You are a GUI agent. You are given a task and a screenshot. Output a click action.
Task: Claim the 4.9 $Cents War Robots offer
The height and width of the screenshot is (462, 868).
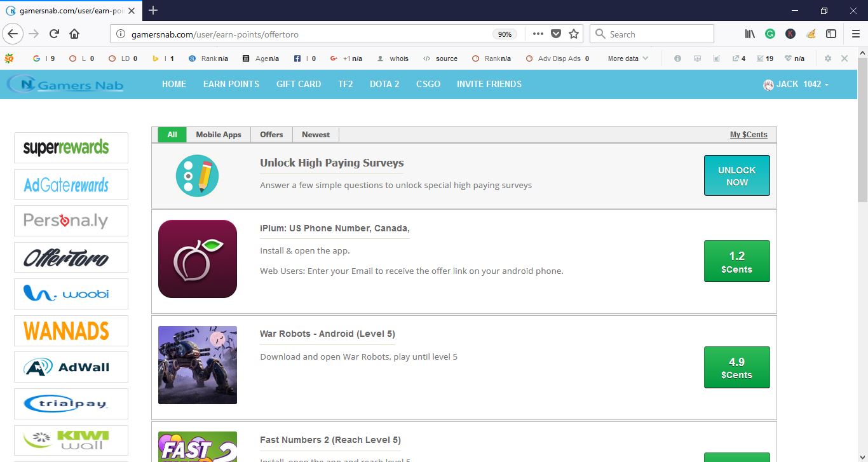pyautogui.click(x=737, y=367)
